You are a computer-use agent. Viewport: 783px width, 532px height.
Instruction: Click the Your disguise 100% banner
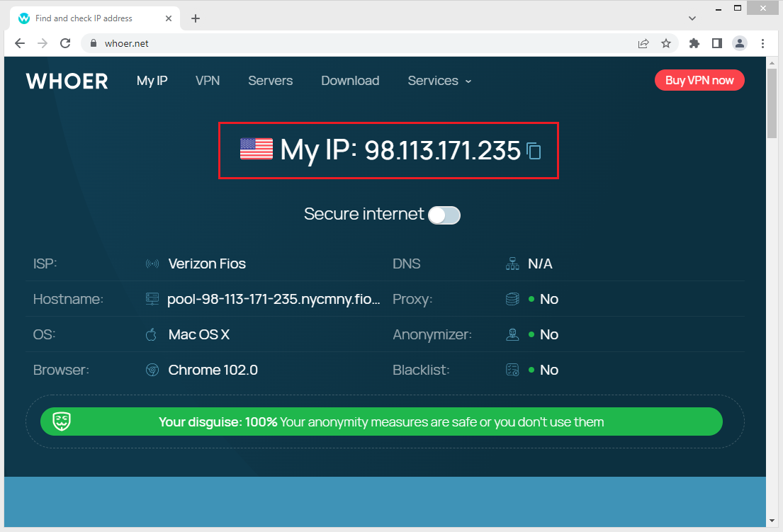(x=381, y=421)
